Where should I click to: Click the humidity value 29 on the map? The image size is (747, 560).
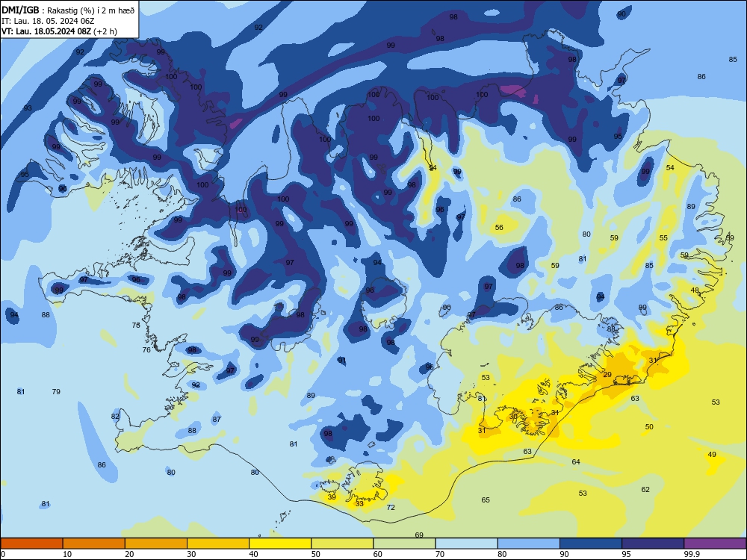coord(607,375)
